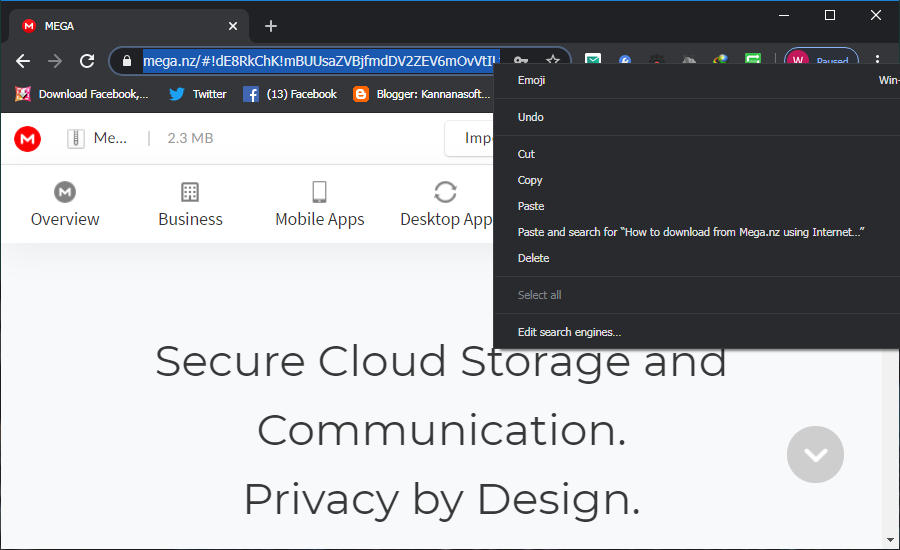The width and height of the screenshot is (900, 550).
Task: Open Chrome three-dot menu
Action: [877, 61]
